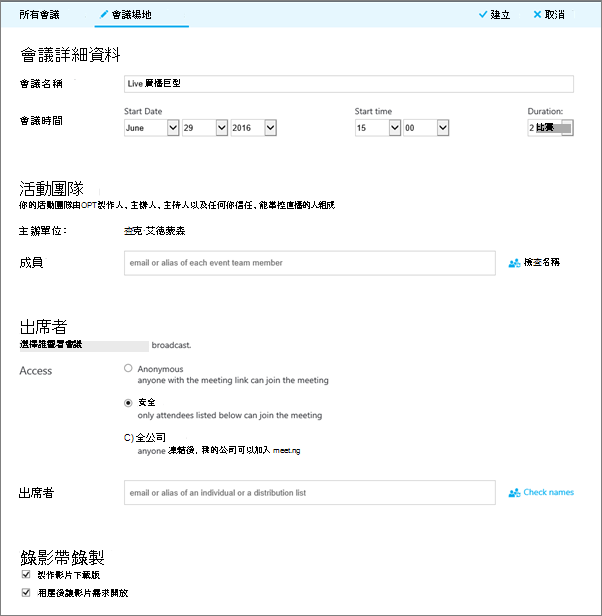Click the 錄影帶錄製 heading
The image size is (602, 616).
(62, 557)
